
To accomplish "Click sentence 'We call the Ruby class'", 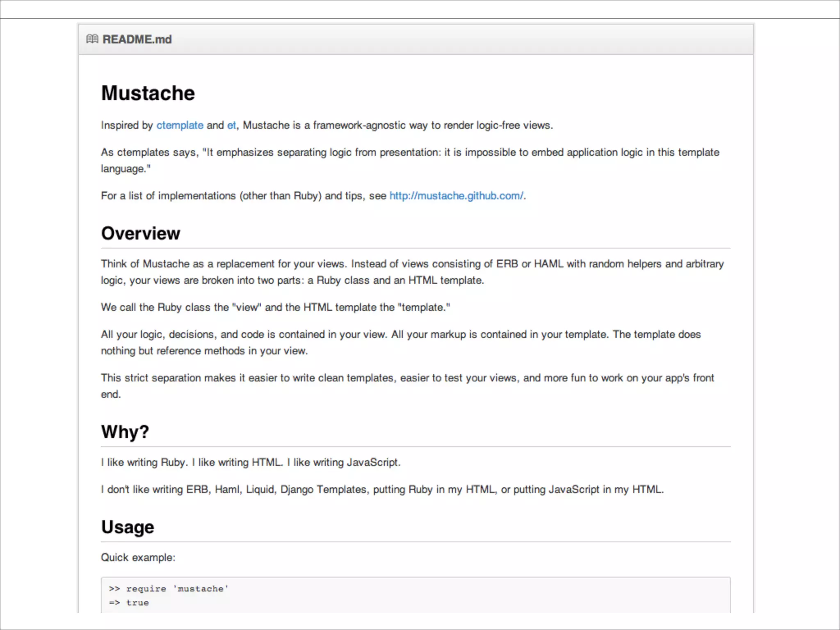I will [x=275, y=307].
